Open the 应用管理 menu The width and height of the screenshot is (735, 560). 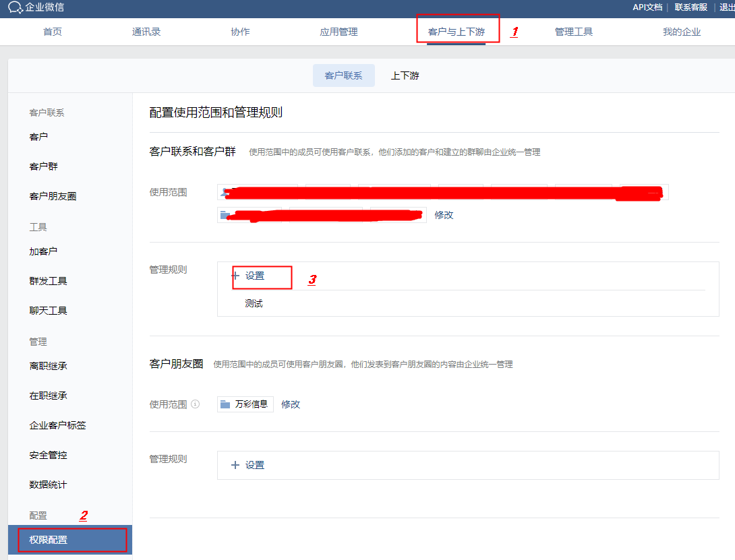pos(339,32)
